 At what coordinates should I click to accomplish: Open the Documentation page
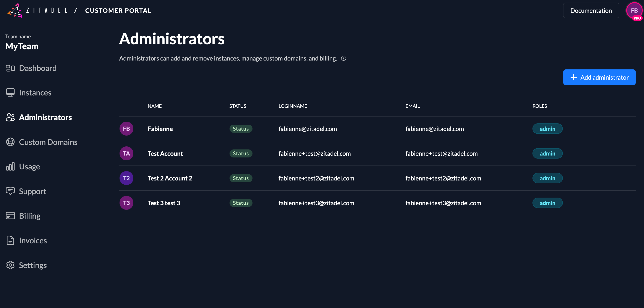591,10
